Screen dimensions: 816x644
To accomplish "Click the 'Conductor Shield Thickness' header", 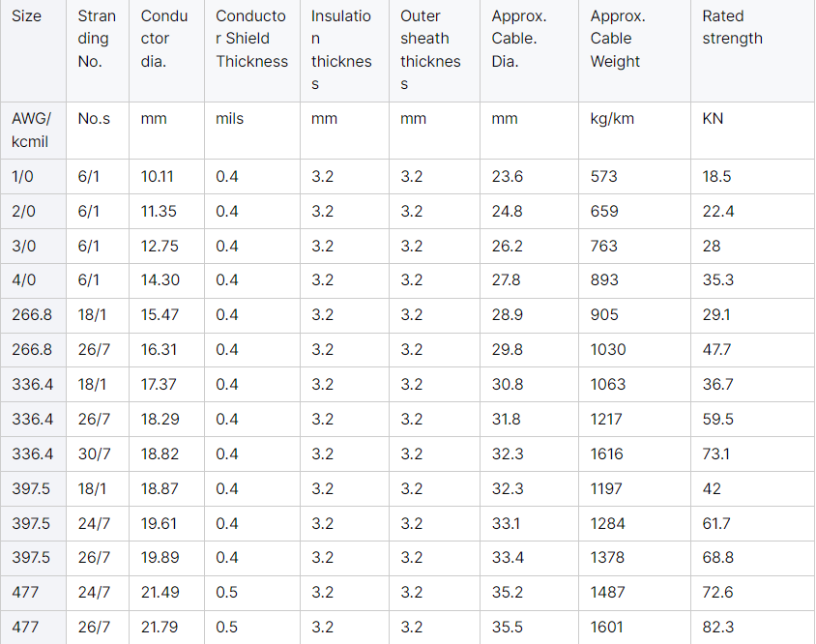I will tap(251, 39).
